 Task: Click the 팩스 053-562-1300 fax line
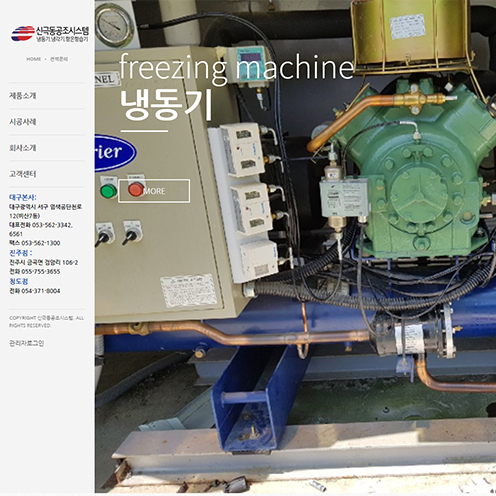(x=35, y=243)
